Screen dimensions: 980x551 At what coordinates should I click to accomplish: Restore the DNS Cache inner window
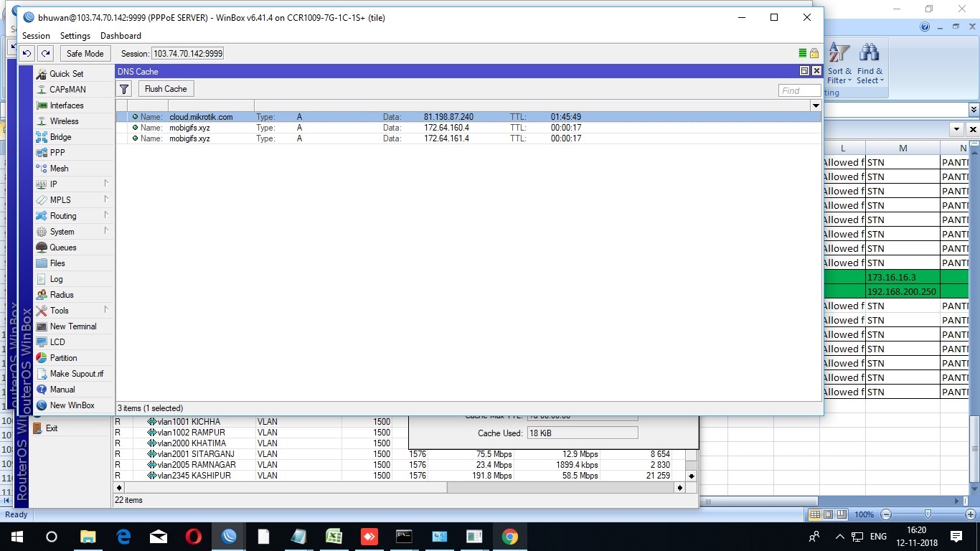coord(804,71)
